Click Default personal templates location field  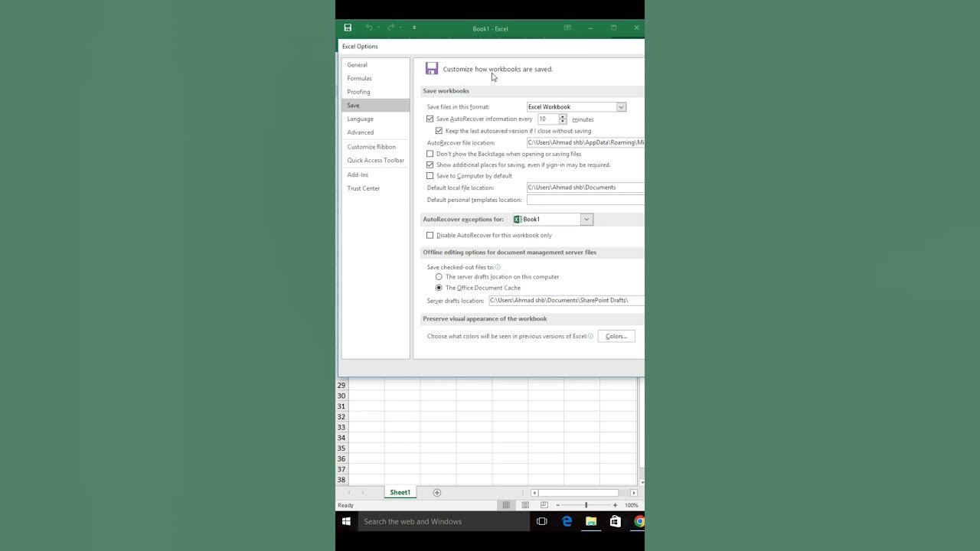(585, 200)
